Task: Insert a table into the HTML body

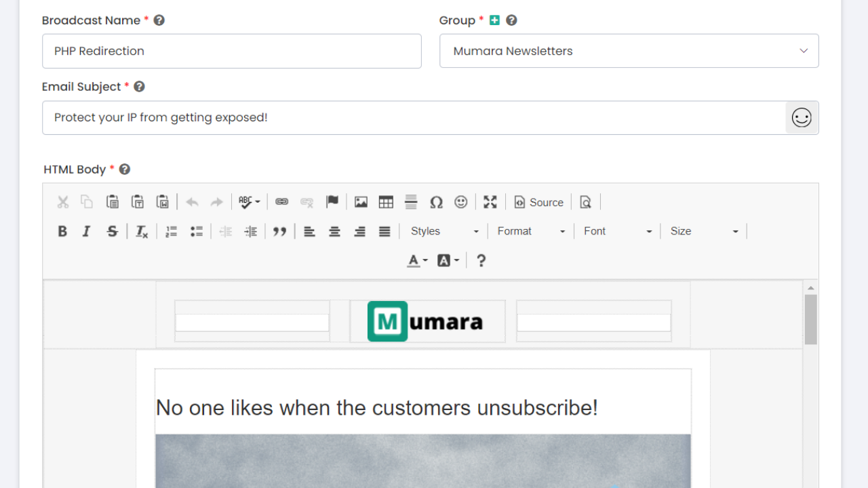Action: click(386, 202)
